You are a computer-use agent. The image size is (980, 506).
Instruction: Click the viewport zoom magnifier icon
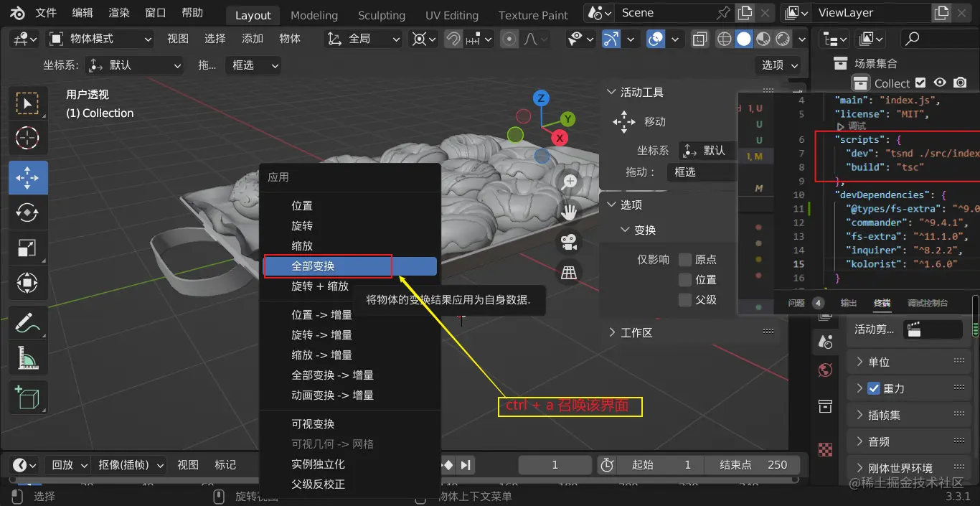(570, 182)
